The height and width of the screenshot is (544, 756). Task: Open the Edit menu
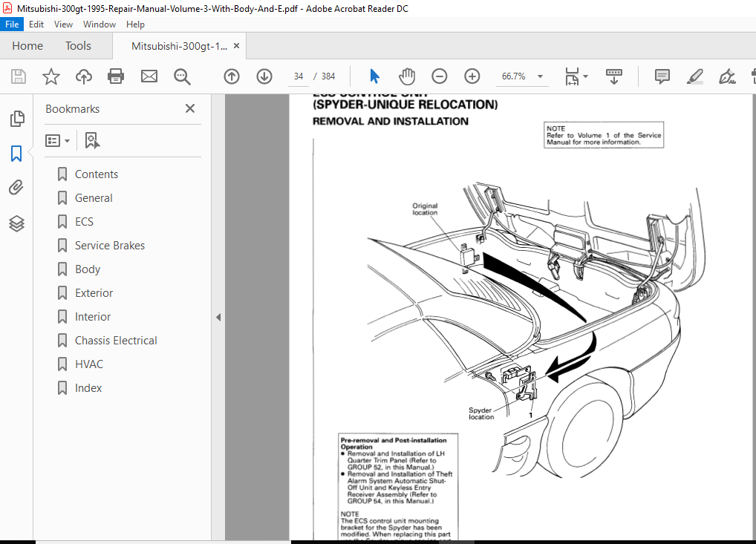(x=36, y=24)
